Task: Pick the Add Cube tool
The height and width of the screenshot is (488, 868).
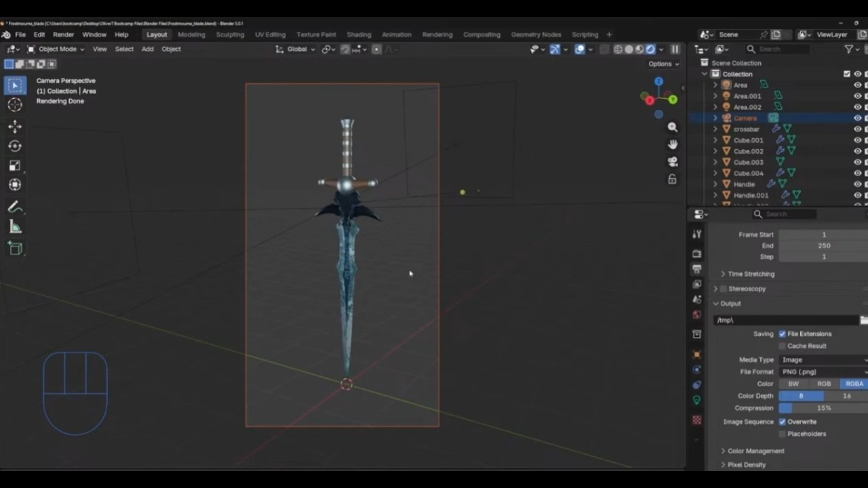Action: 15,249
